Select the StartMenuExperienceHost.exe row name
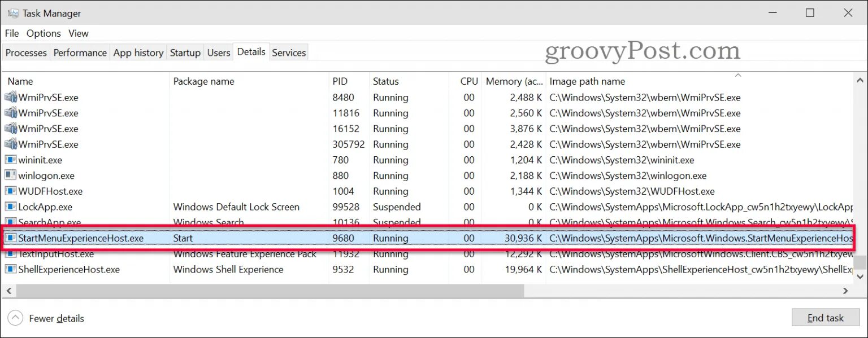 coord(81,238)
